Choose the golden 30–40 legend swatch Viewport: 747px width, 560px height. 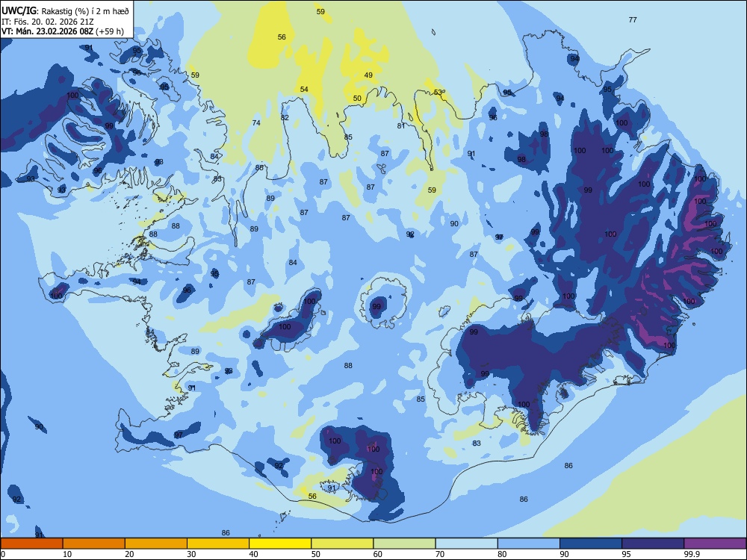pyautogui.click(x=218, y=544)
